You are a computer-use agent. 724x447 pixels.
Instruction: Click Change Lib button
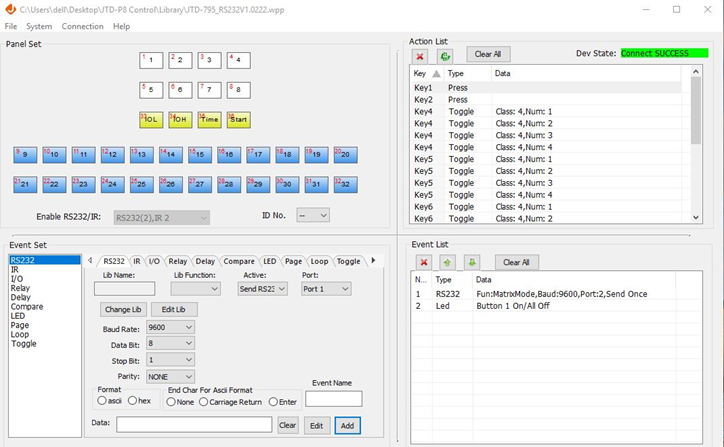pyautogui.click(x=123, y=309)
